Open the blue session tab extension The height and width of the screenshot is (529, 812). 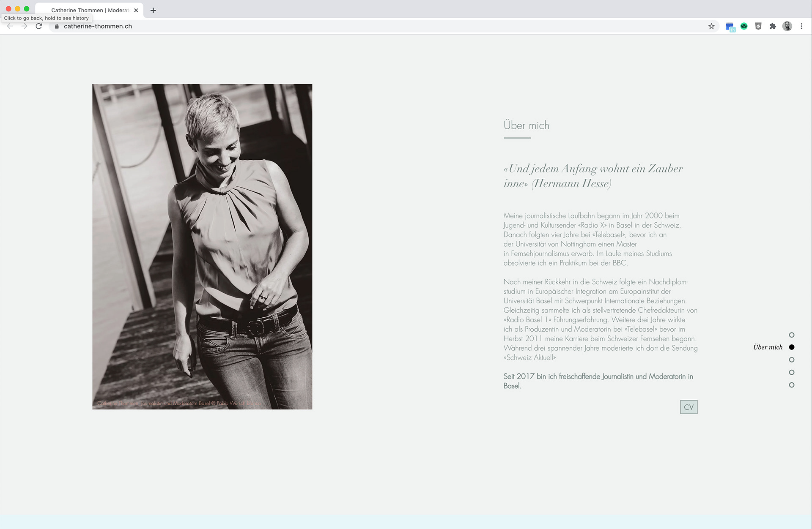[730, 27]
